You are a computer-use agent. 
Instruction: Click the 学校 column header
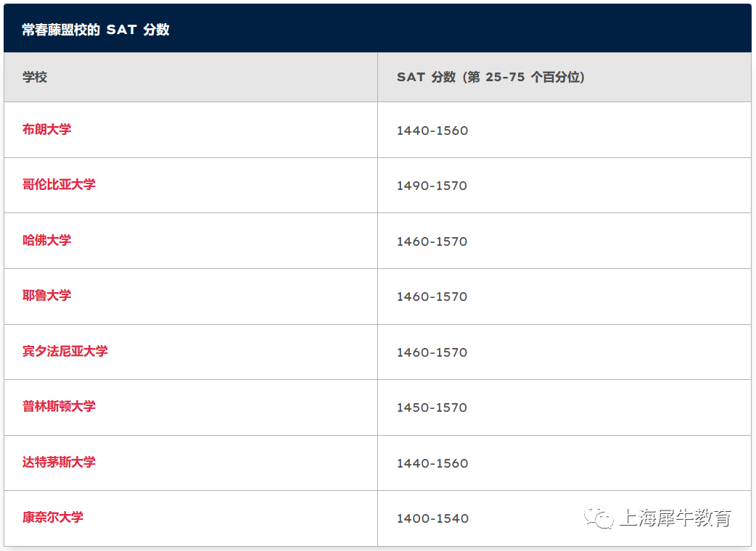(x=35, y=77)
